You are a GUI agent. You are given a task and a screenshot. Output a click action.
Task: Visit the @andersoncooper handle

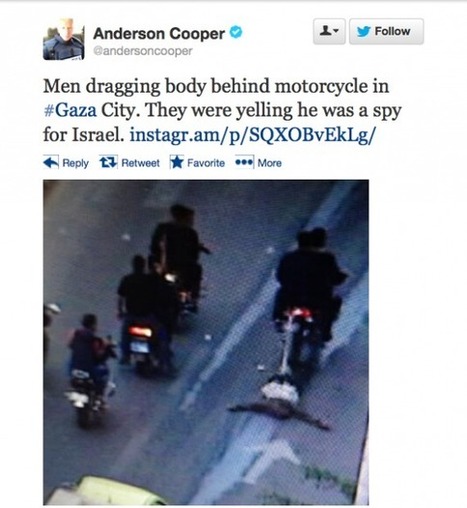(x=143, y=51)
